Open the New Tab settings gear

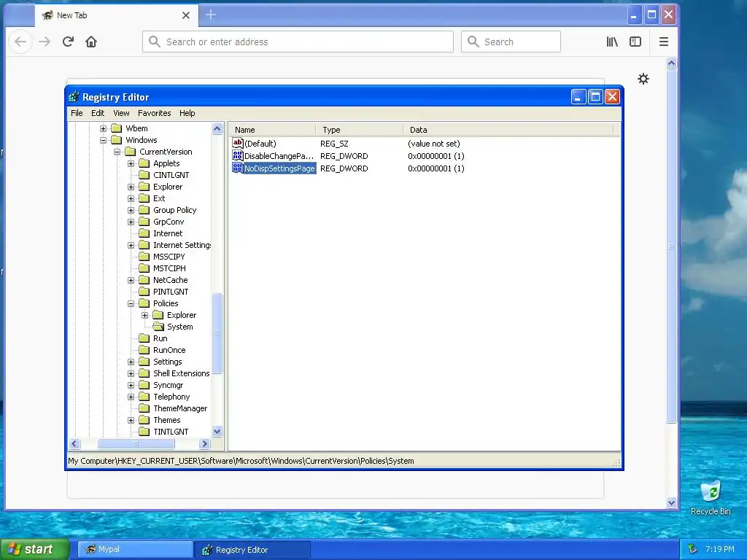pyautogui.click(x=643, y=79)
